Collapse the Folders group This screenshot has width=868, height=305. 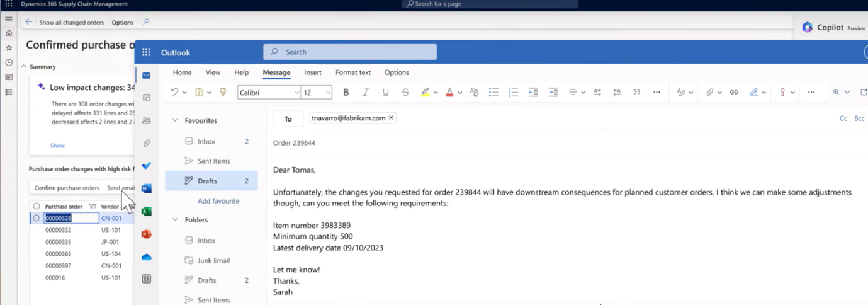[x=175, y=220]
